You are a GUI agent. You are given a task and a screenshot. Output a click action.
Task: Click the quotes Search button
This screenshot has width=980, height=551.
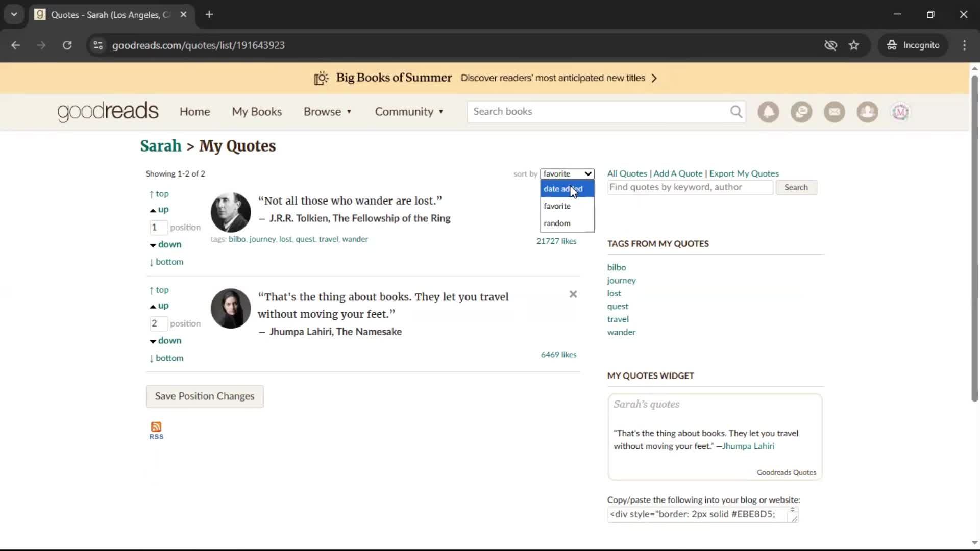pos(796,187)
